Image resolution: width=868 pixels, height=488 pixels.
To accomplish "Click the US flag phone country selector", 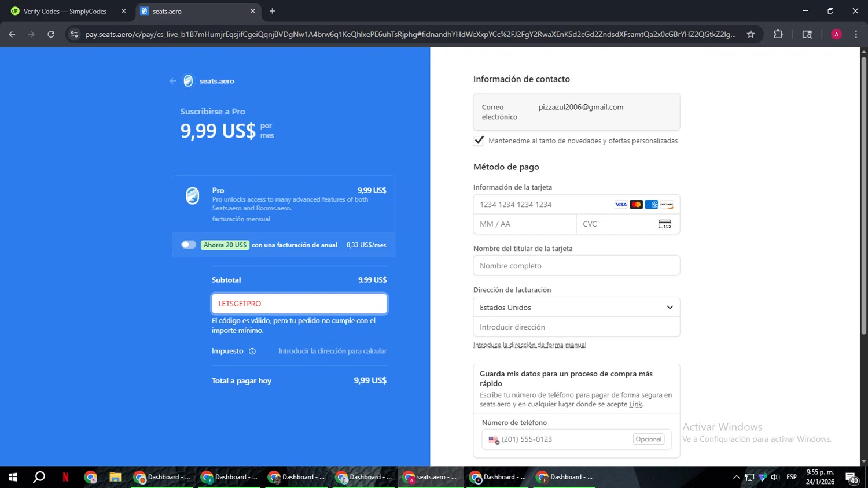I will [494, 440].
